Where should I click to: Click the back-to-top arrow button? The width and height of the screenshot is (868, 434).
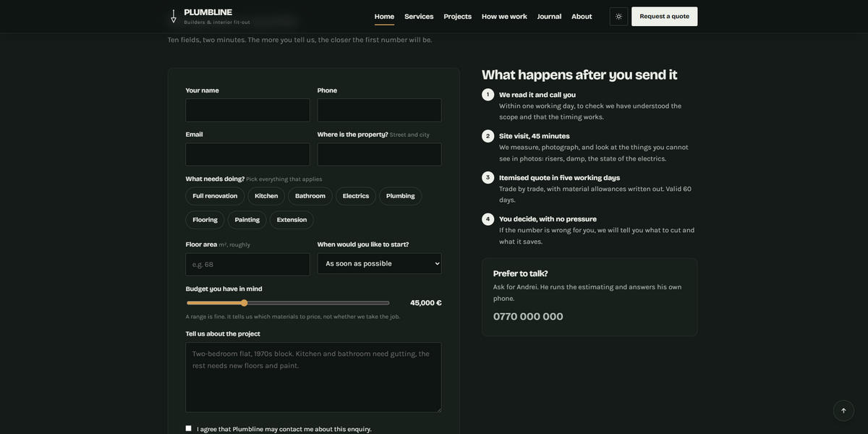coord(843,411)
